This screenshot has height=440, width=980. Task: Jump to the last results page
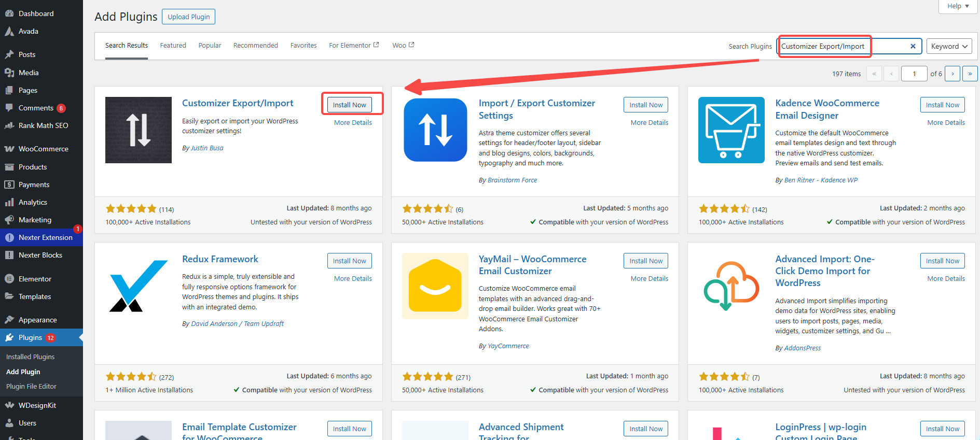coord(970,74)
